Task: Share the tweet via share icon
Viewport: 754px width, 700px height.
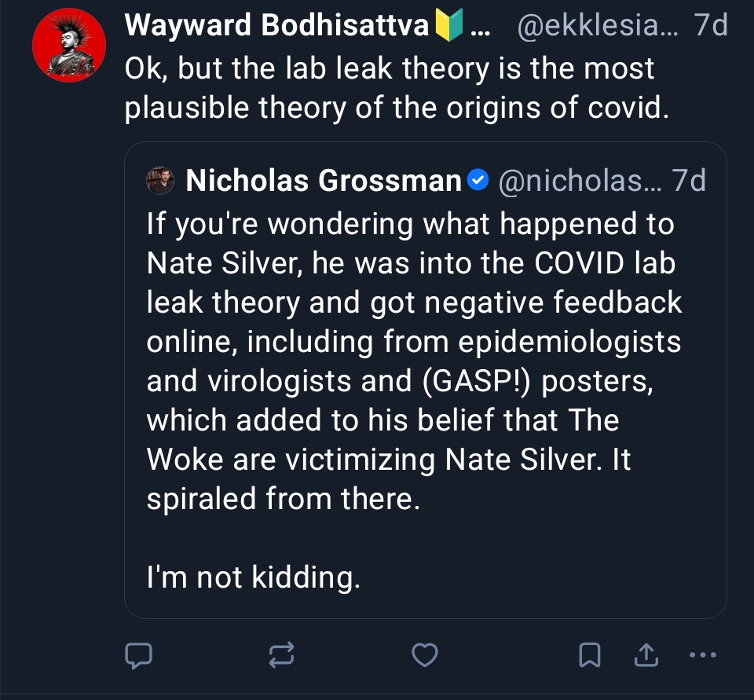Action: pyautogui.click(x=645, y=654)
